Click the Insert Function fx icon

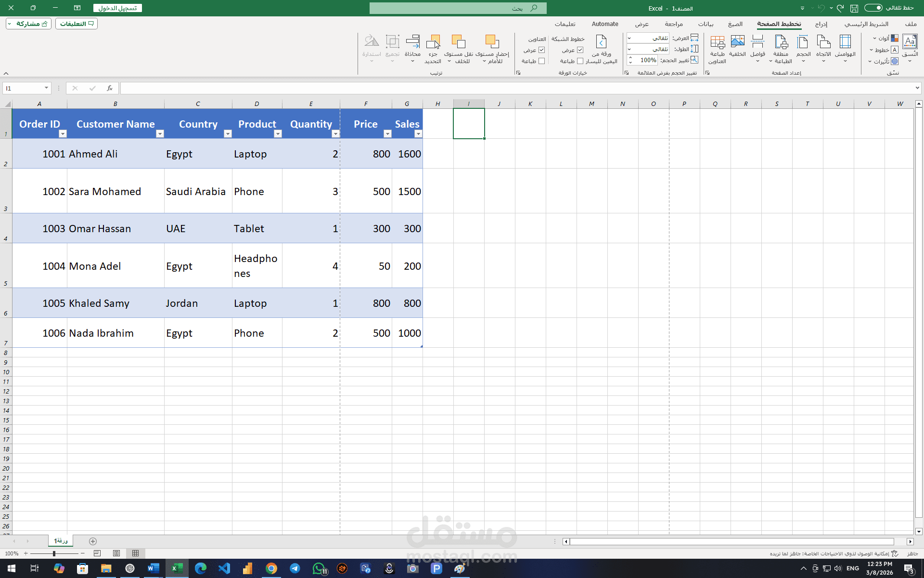(x=110, y=88)
